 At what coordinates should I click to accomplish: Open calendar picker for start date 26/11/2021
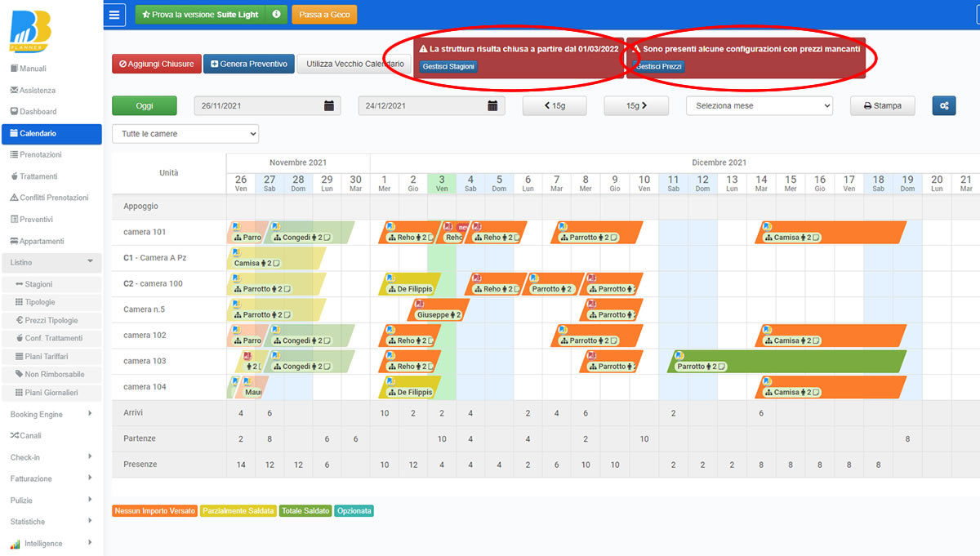(x=328, y=105)
